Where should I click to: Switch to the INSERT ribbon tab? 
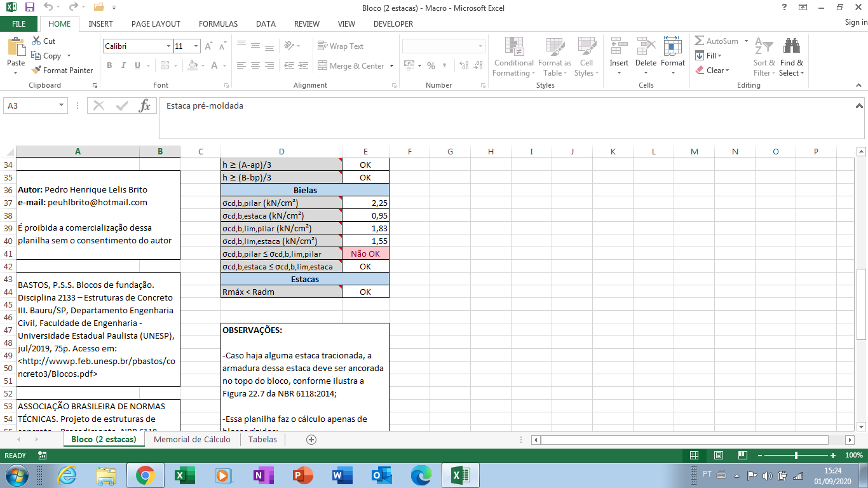pos(101,24)
